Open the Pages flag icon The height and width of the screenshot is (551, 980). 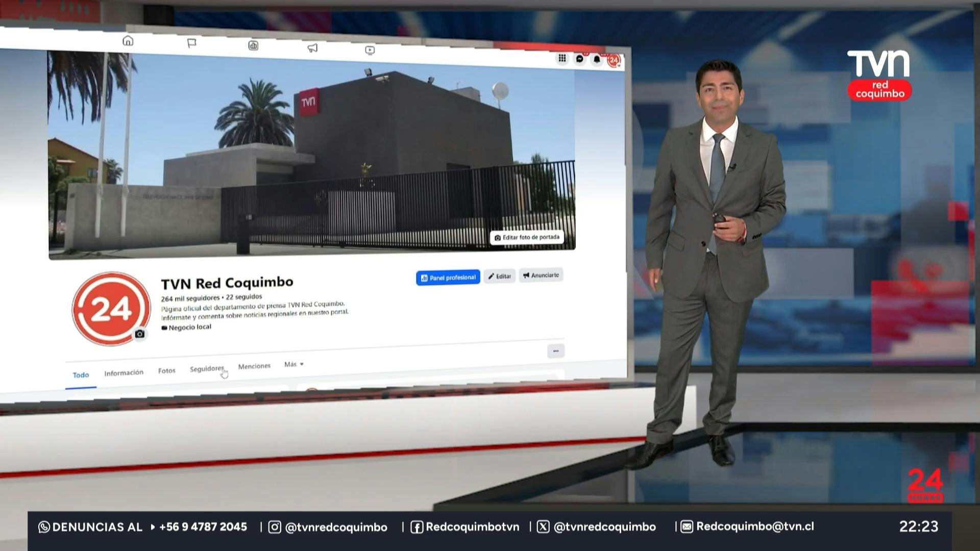[x=191, y=43]
